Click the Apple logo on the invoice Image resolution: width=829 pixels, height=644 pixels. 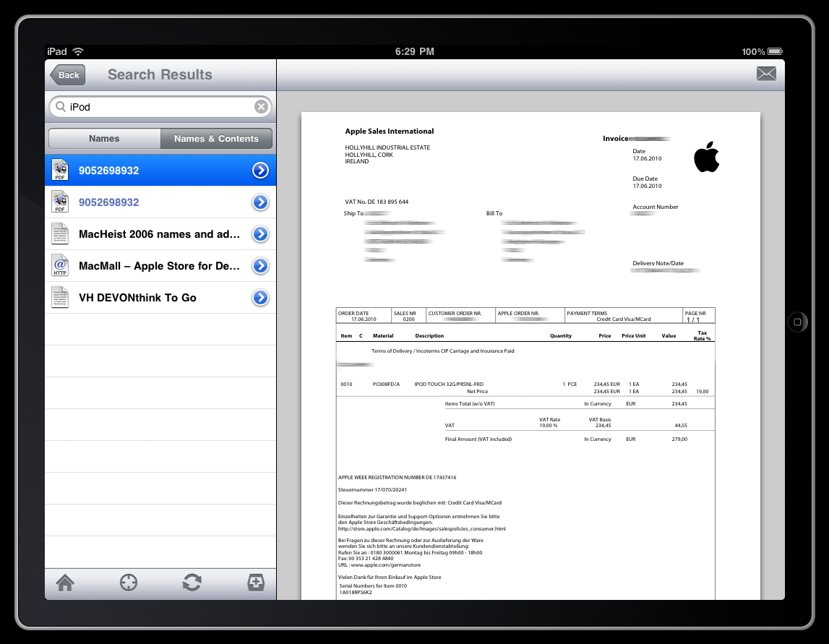pyautogui.click(x=707, y=157)
